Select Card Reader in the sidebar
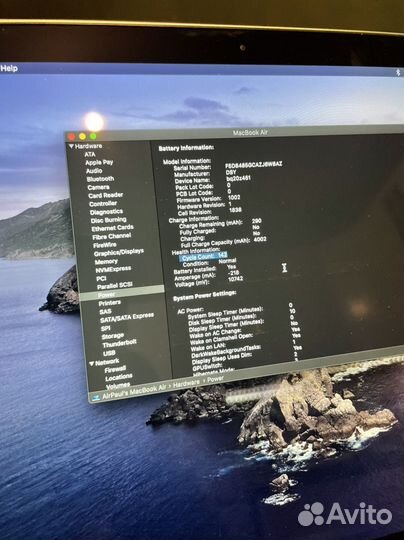This screenshot has width=404, height=540. pyautogui.click(x=105, y=195)
